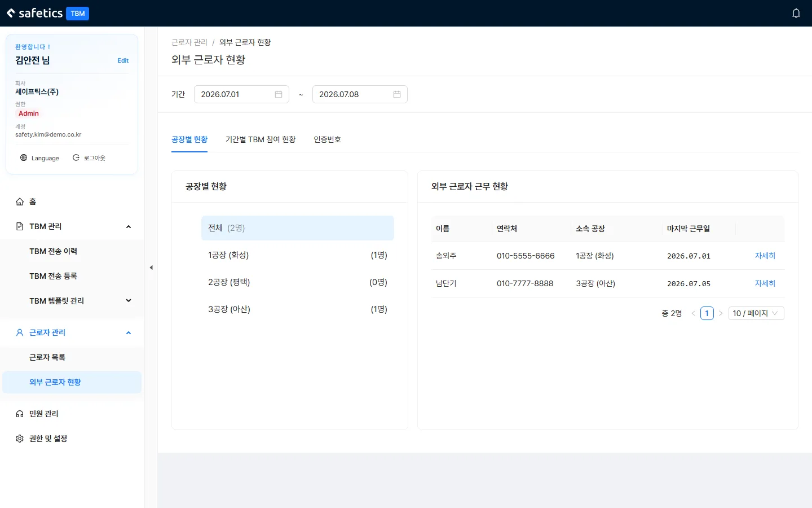
Task: Collapse the 근로자 관리 menu section
Action: click(x=129, y=332)
